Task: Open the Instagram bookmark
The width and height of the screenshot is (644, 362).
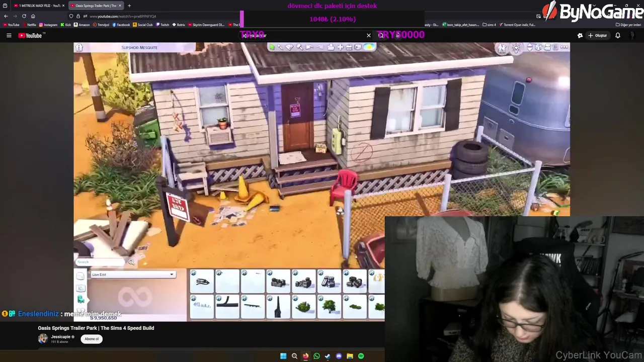Action: click(48, 25)
